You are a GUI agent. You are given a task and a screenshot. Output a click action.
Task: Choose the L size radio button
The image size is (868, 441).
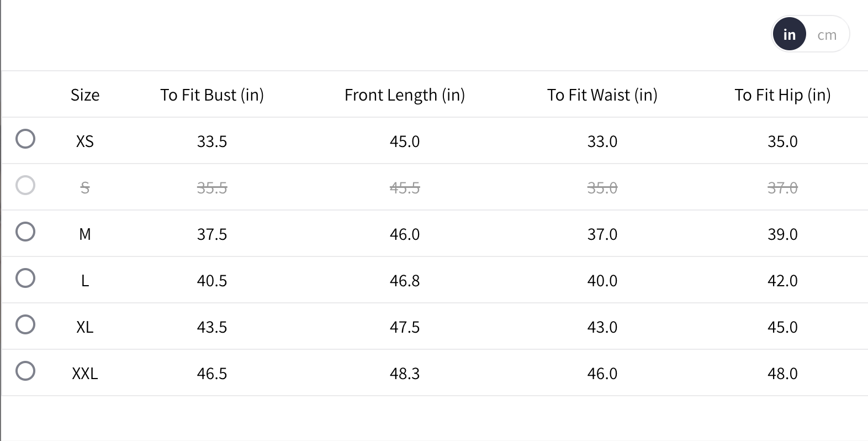point(25,278)
